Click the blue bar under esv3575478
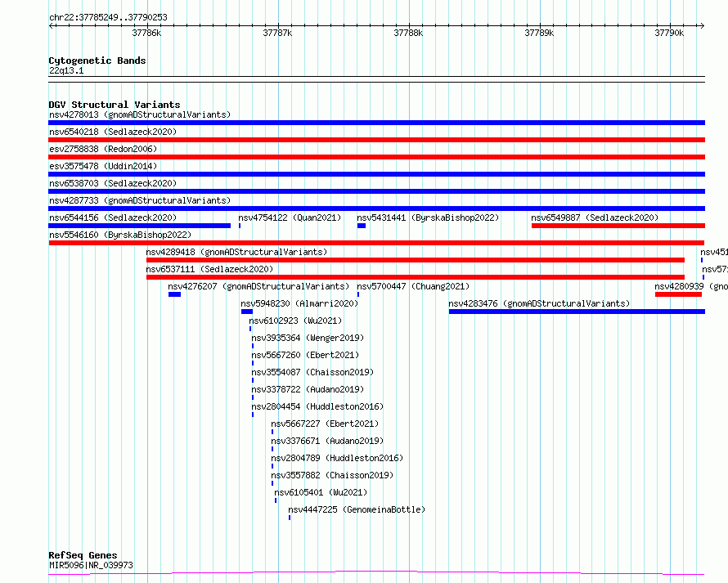This screenshot has height=583, width=728. point(376,174)
